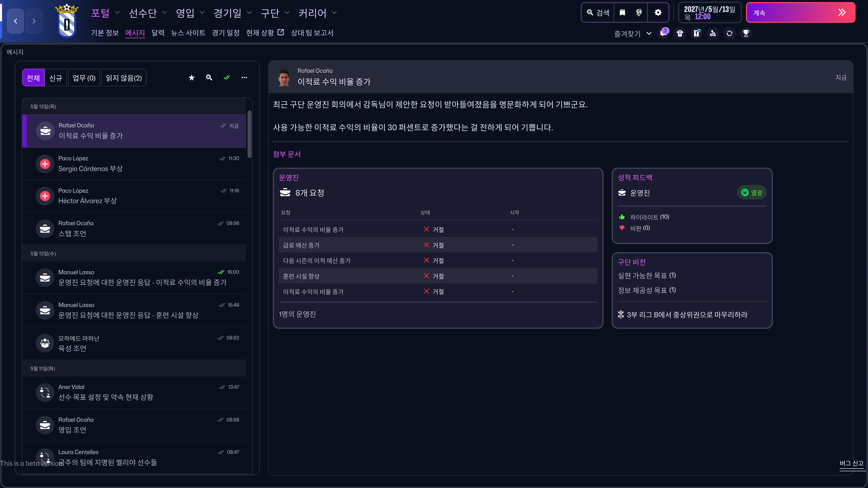
Task: Switch to the 달력 tab
Action: [158, 33]
